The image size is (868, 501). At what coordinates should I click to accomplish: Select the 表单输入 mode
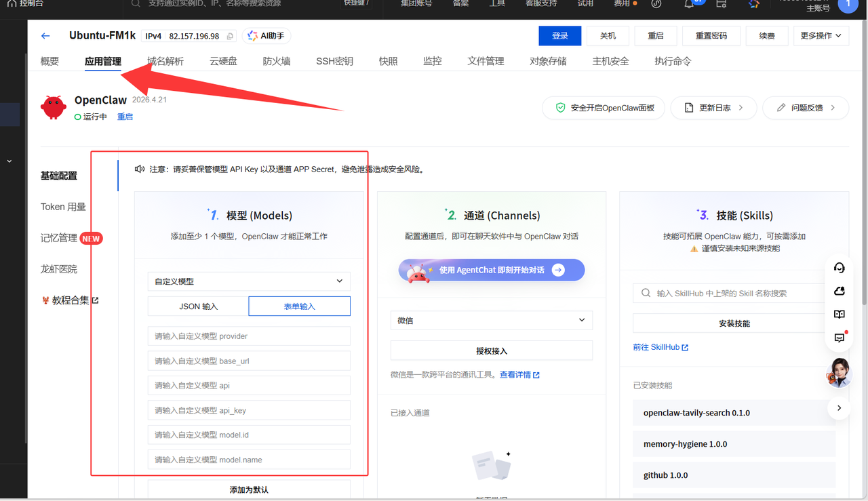300,306
